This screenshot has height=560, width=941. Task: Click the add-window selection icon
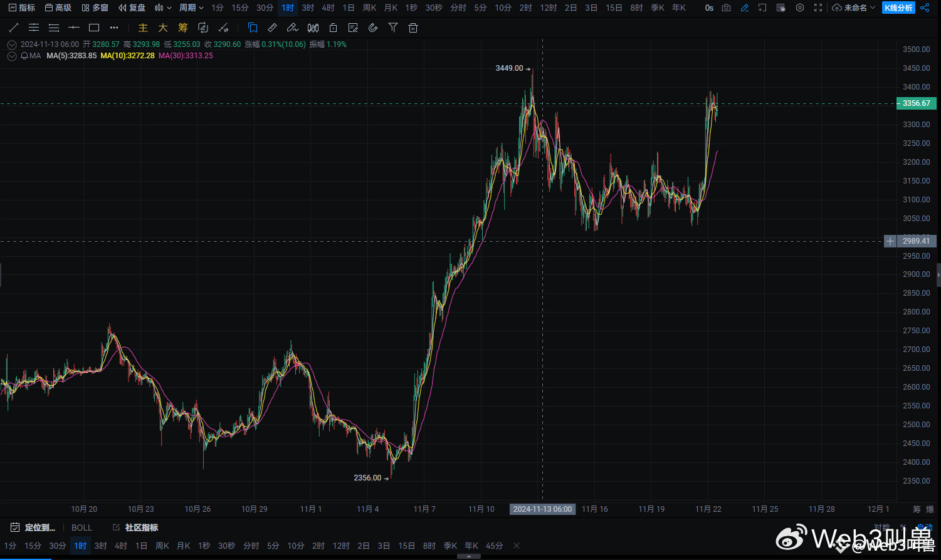(x=762, y=8)
